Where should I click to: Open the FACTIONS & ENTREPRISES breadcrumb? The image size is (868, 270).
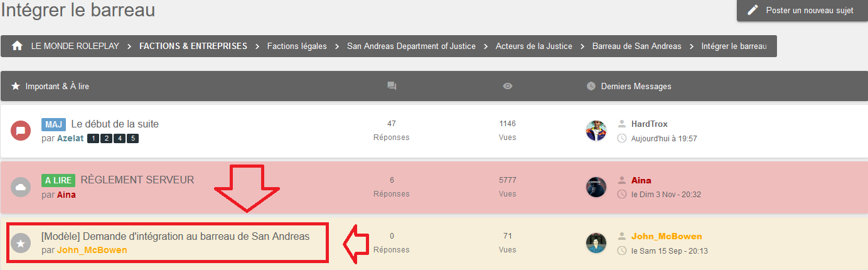(x=193, y=46)
